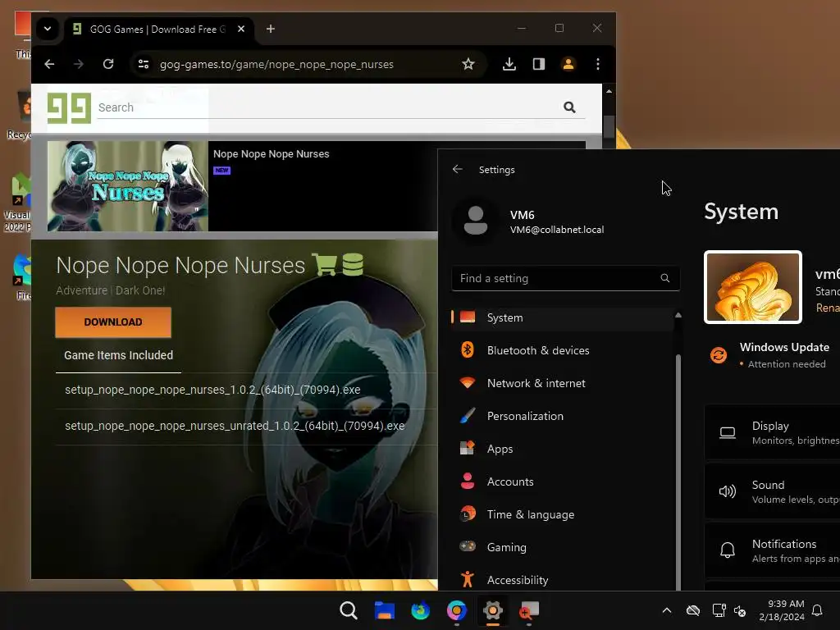Open Firefox from the taskbar
Image resolution: width=840 pixels, height=630 pixels.
[421, 610]
